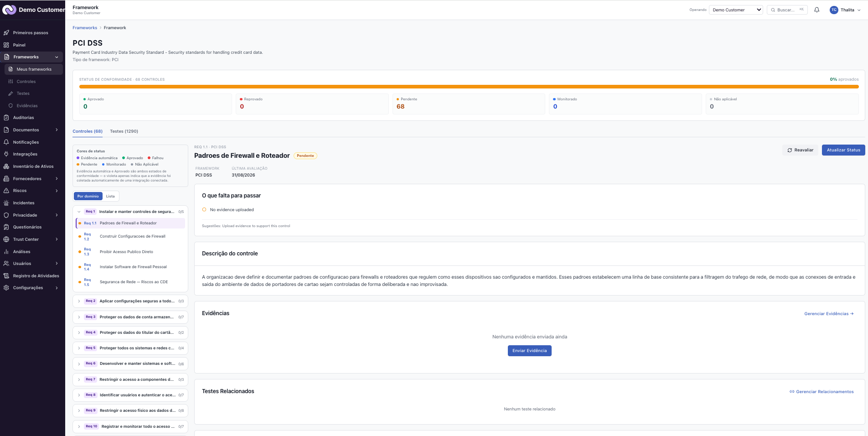868x436 pixels.
Task: Click the Incidentes alert icon
Action: [6, 203]
